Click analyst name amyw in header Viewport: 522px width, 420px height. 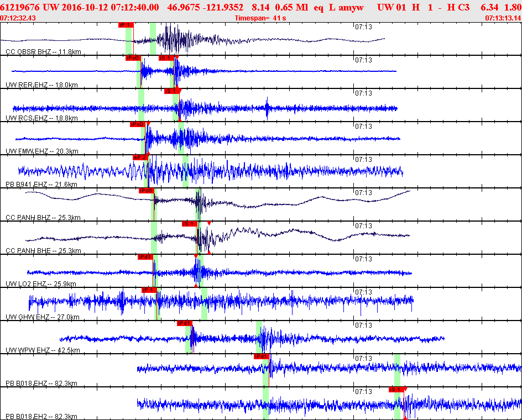[x=351, y=8]
